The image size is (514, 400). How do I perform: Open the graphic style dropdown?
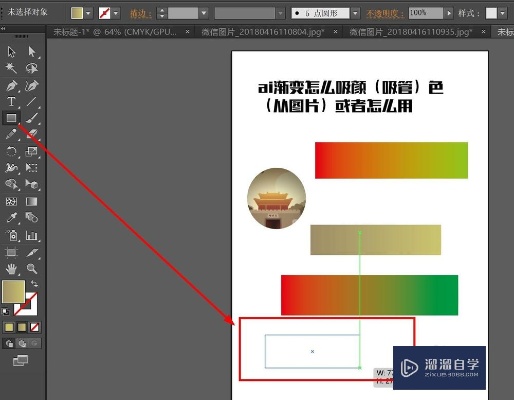(x=502, y=13)
